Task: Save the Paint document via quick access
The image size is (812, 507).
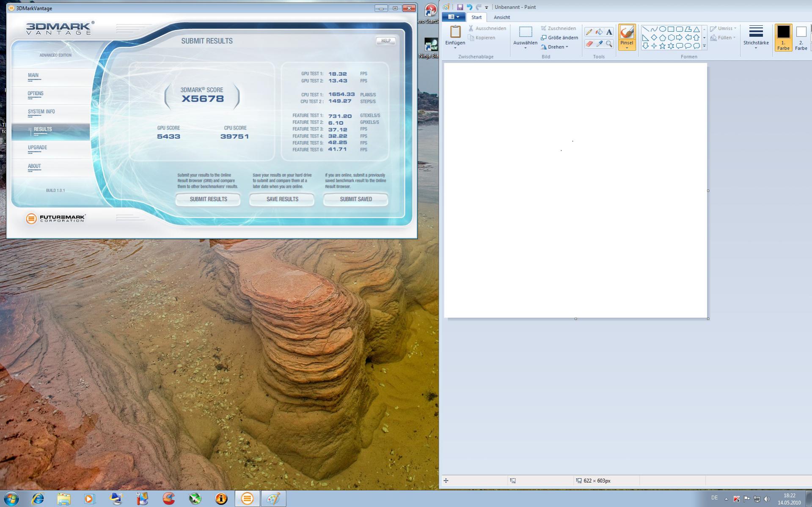Action: click(460, 7)
